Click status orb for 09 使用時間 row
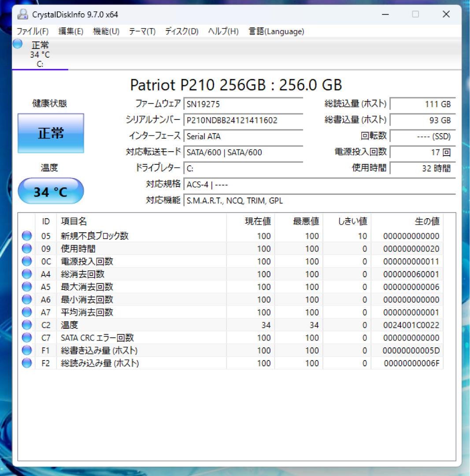The height and width of the screenshot is (476, 470). click(27, 249)
